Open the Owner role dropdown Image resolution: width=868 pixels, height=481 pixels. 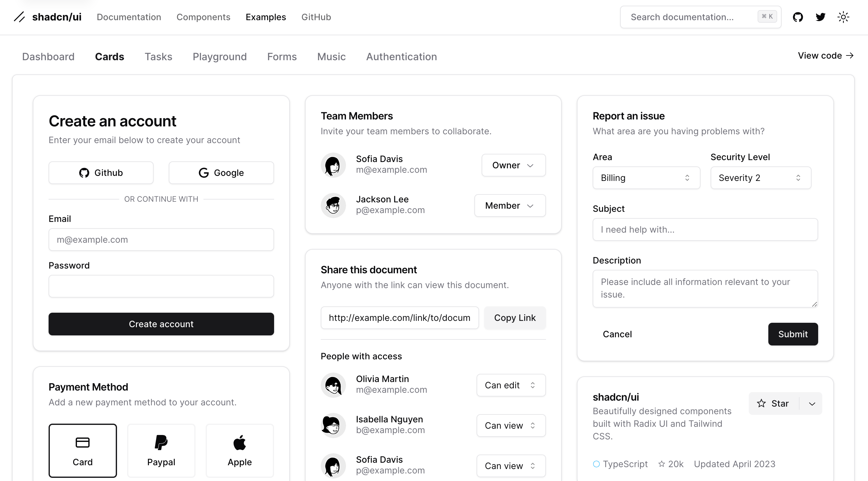pyautogui.click(x=513, y=165)
